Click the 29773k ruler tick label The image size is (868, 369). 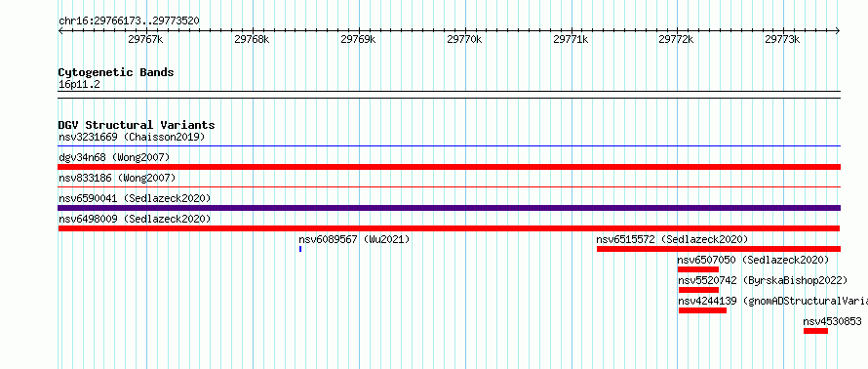coord(782,39)
